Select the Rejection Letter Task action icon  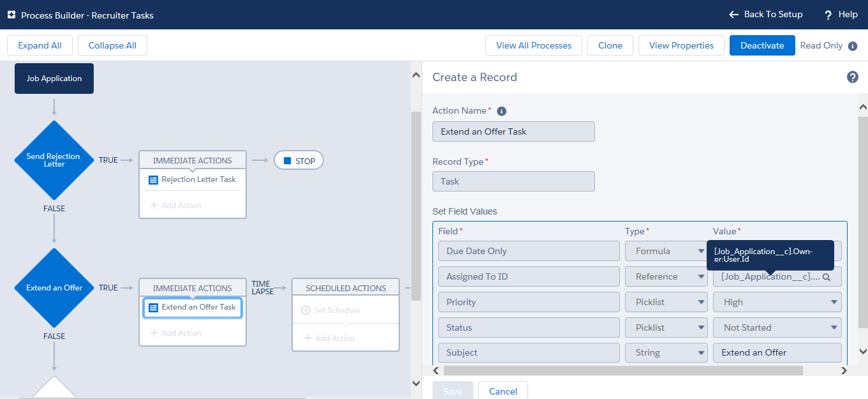pyautogui.click(x=153, y=180)
